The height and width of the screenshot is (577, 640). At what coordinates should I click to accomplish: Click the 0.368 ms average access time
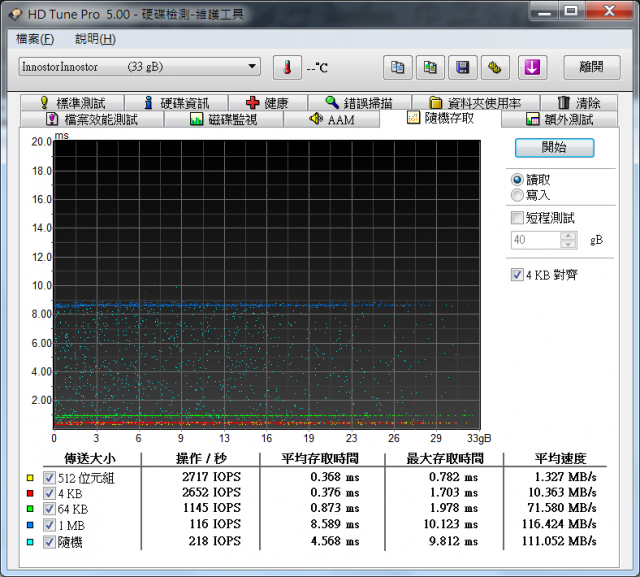point(335,477)
